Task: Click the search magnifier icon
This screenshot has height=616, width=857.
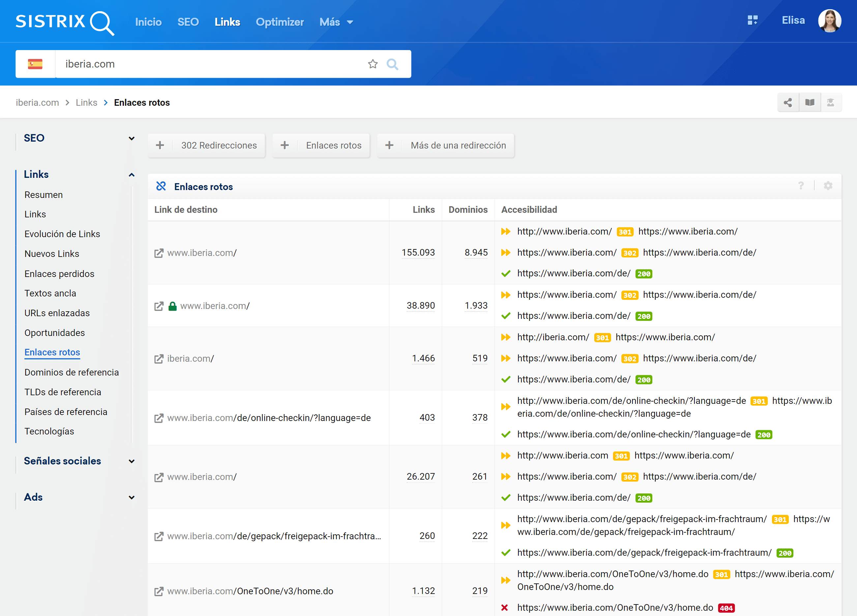Action: point(393,64)
